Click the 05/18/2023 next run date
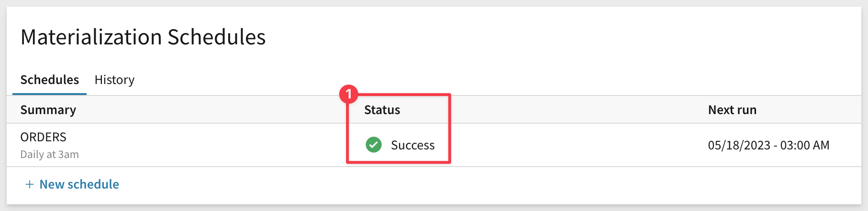This screenshot has height=211, width=868. 739,145
